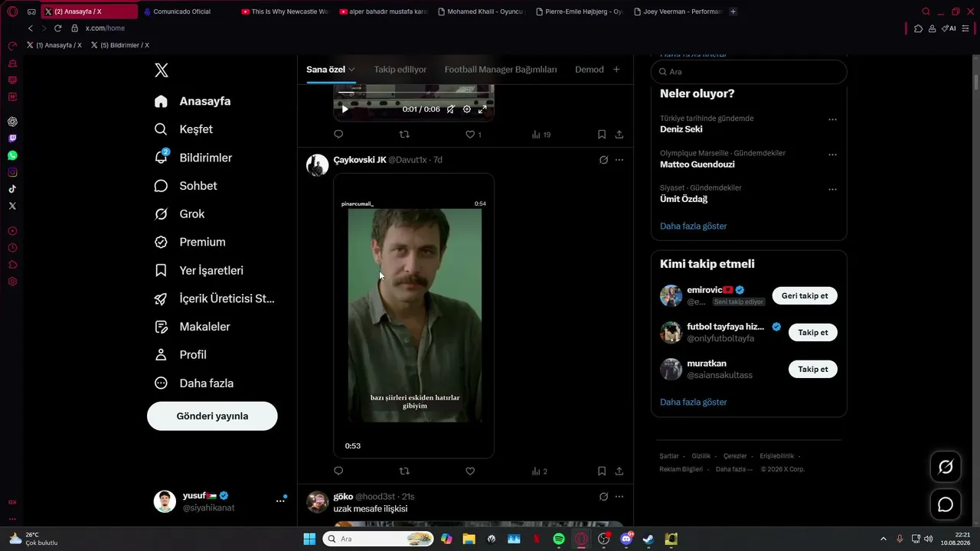Ask Grok about the Çaykovski JK post
This screenshot has height=551, width=980.
(603, 160)
